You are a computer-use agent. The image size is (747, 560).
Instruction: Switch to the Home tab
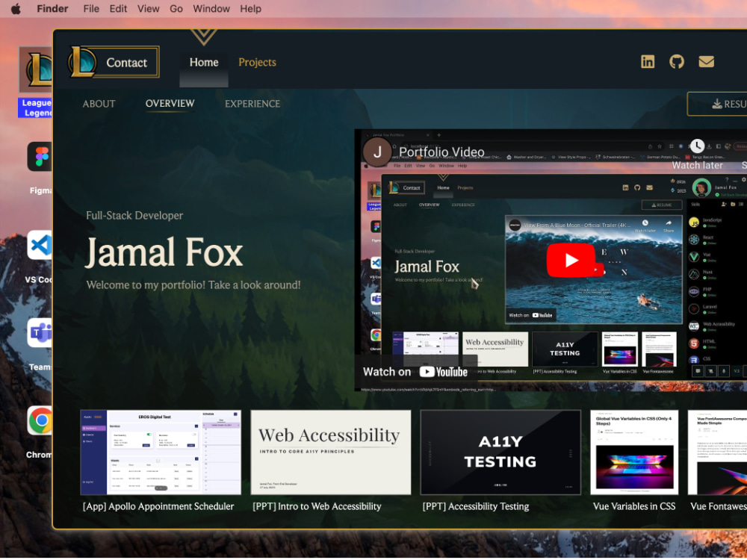pyautogui.click(x=204, y=63)
